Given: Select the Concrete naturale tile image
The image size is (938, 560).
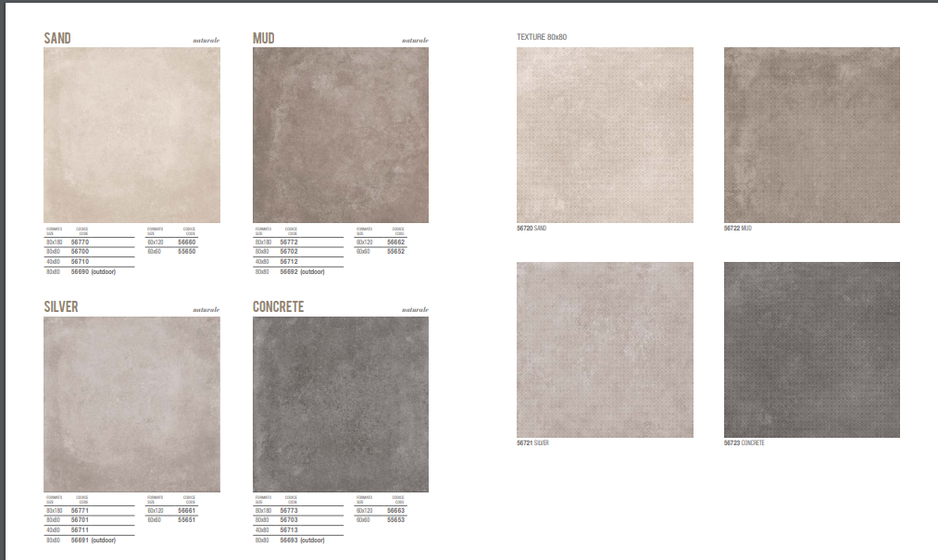Looking at the screenshot, I should pyautogui.click(x=340, y=404).
